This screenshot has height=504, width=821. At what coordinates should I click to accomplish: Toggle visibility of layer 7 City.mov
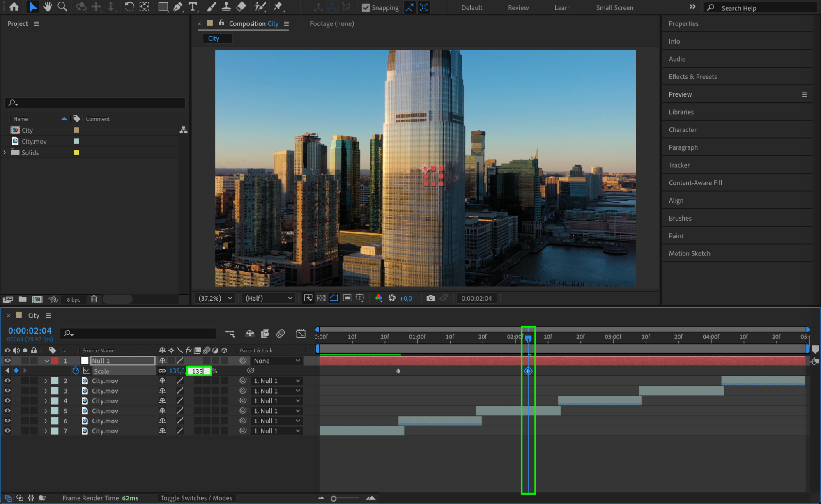click(7, 431)
